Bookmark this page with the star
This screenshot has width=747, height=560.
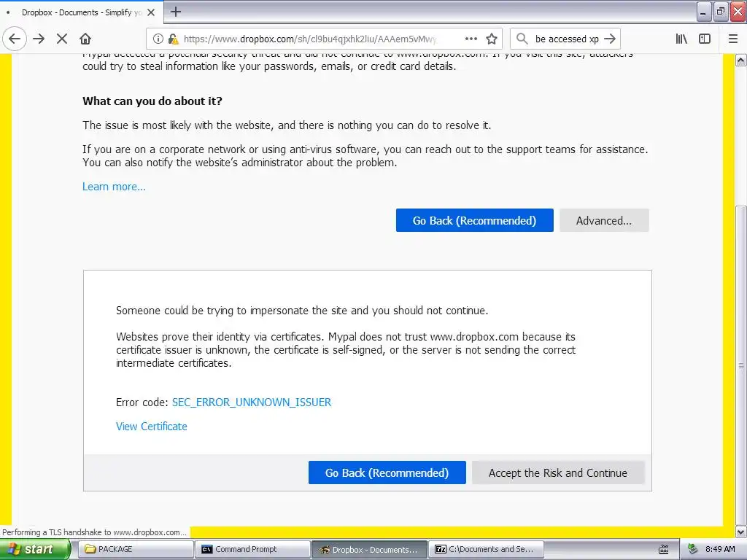pos(492,39)
